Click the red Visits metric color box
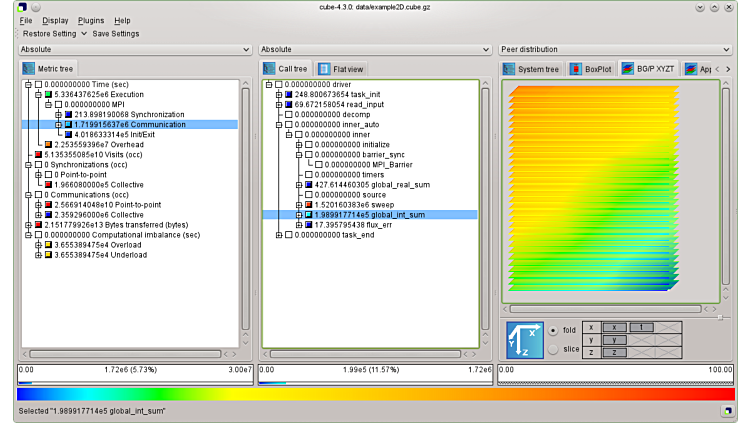This screenshot has width=752, height=423. tap(39, 154)
